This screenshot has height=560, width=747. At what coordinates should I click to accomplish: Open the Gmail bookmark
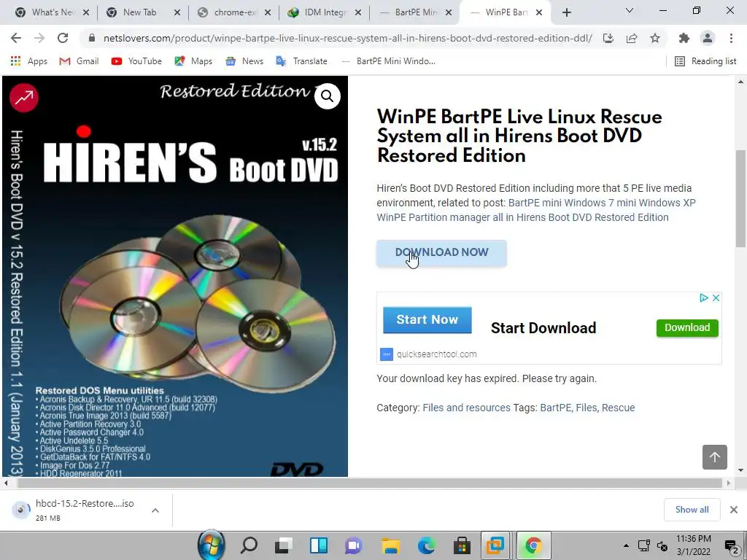pyautogui.click(x=79, y=61)
